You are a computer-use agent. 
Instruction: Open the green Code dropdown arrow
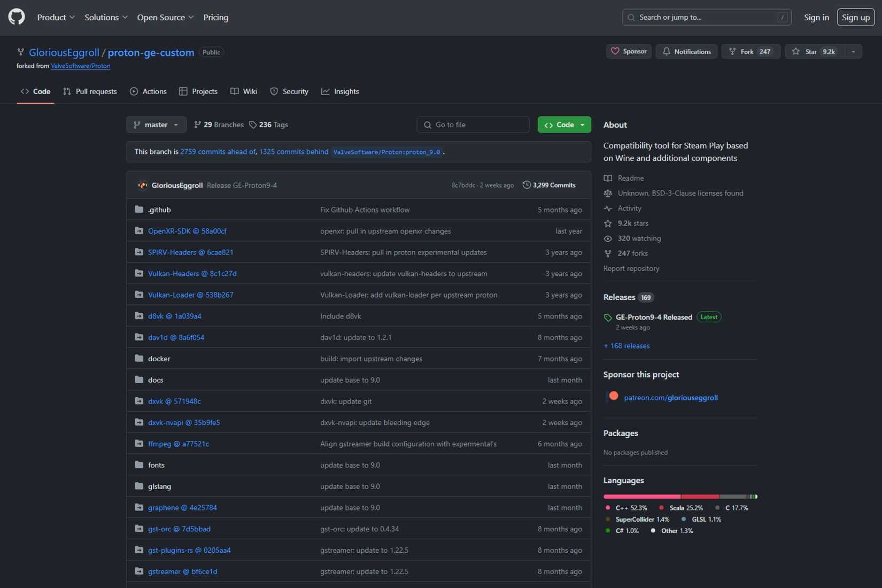[x=582, y=125]
